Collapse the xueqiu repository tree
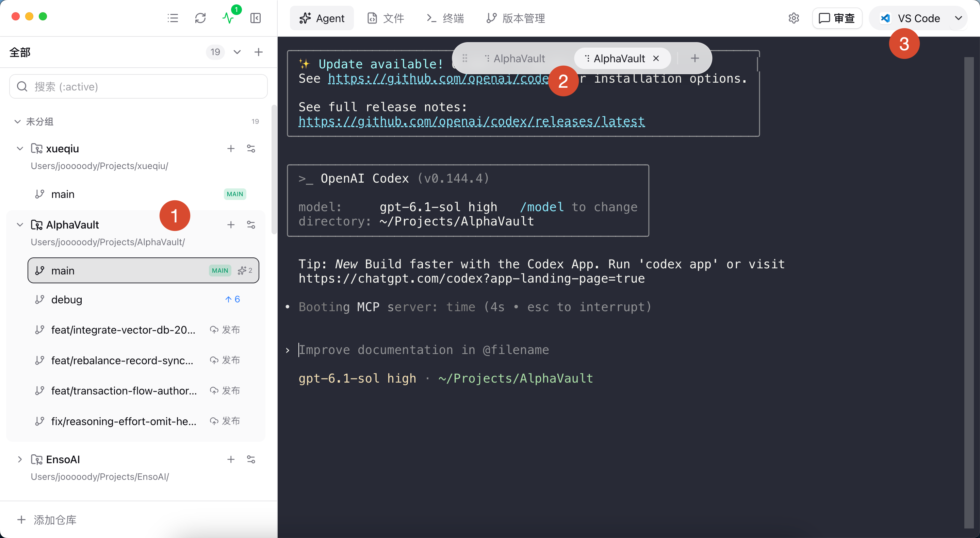980x538 pixels. pyautogui.click(x=20, y=149)
